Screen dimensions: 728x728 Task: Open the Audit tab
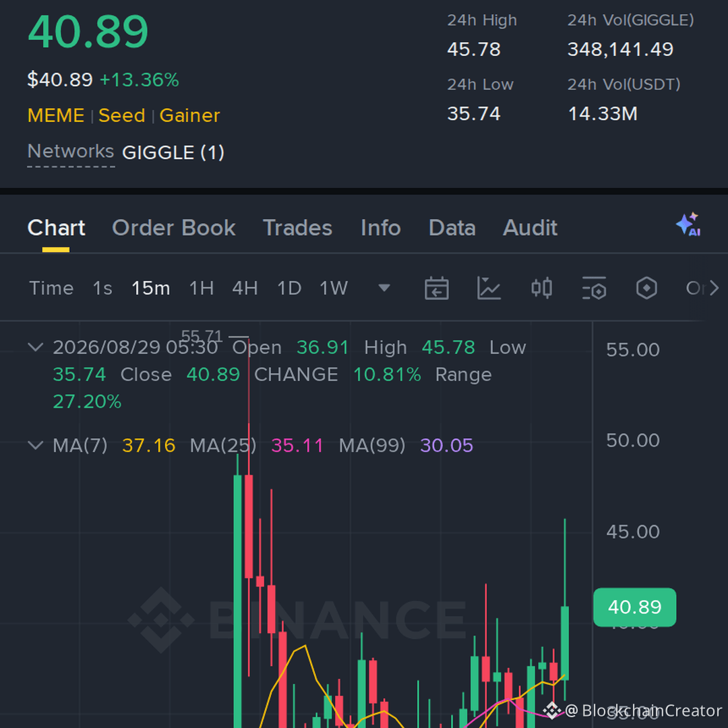[530, 228]
